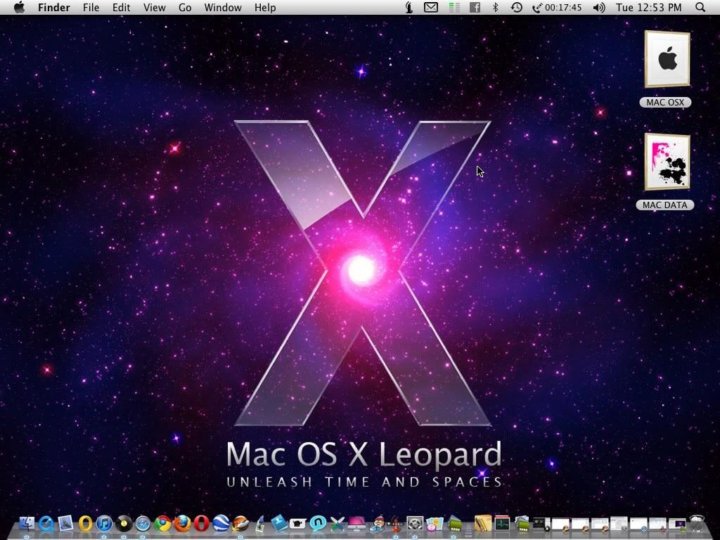Click the Facebook menu bar icon
The width and height of the screenshot is (720, 540).
475,7
